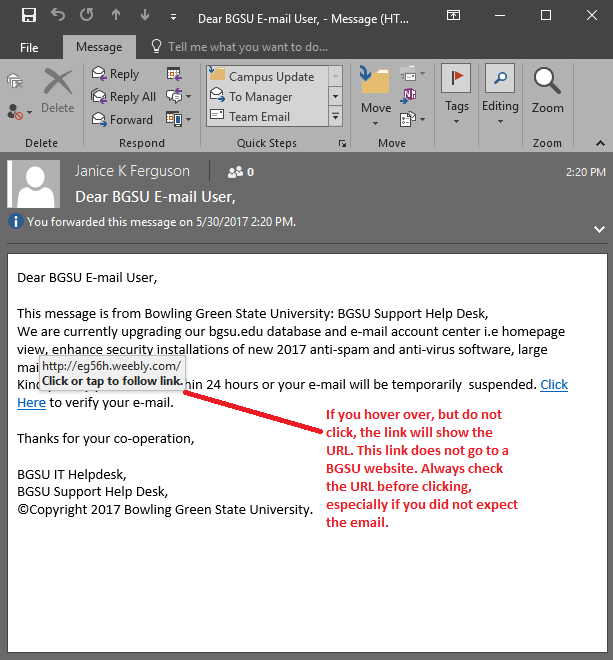
Task: Click the Save icon in quick access toolbar
Action: point(28,16)
